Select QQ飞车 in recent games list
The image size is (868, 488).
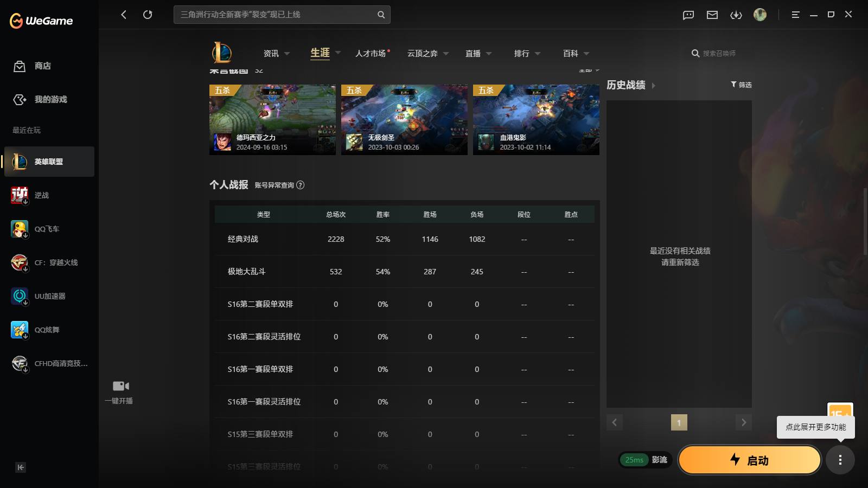[49, 229]
